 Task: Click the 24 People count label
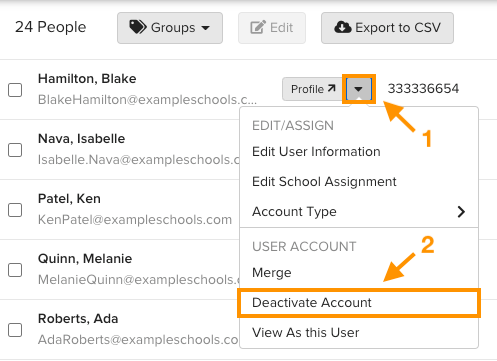tap(51, 27)
